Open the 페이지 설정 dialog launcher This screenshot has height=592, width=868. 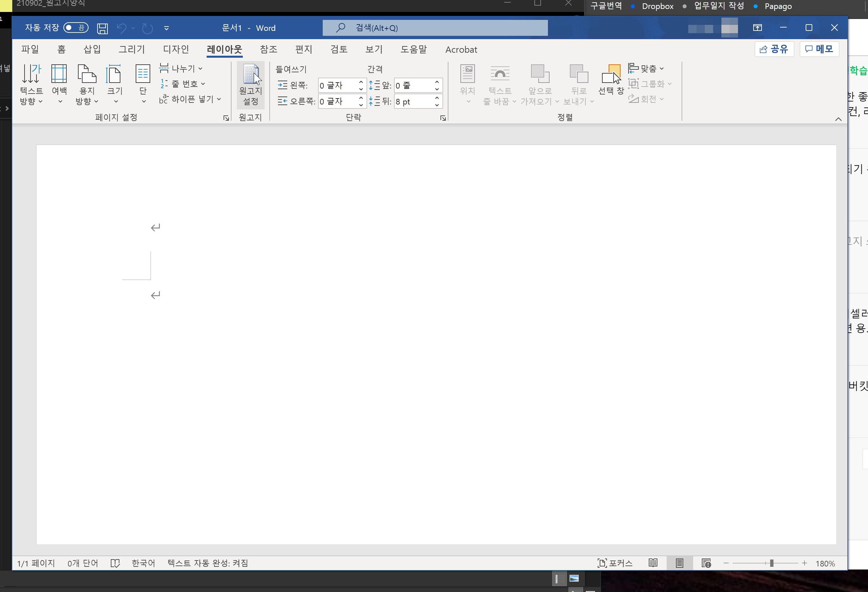coord(226,118)
